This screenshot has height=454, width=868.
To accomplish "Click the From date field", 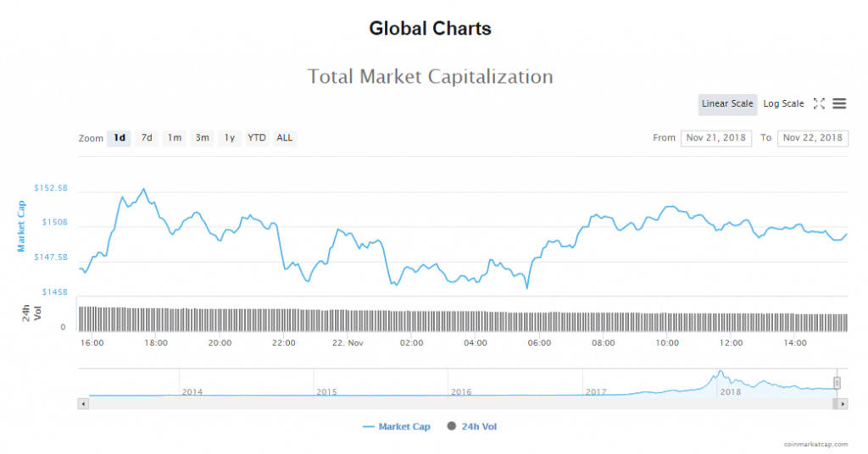I will tap(715, 138).
